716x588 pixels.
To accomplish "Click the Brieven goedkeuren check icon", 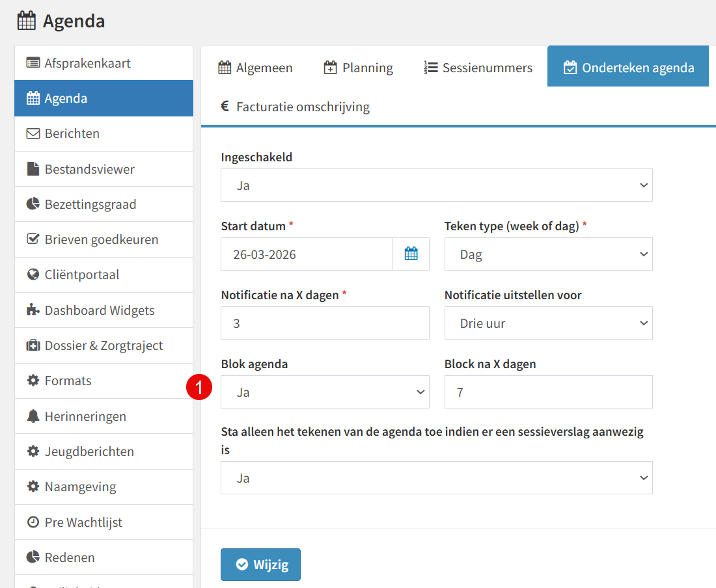I will pos(33,239).
